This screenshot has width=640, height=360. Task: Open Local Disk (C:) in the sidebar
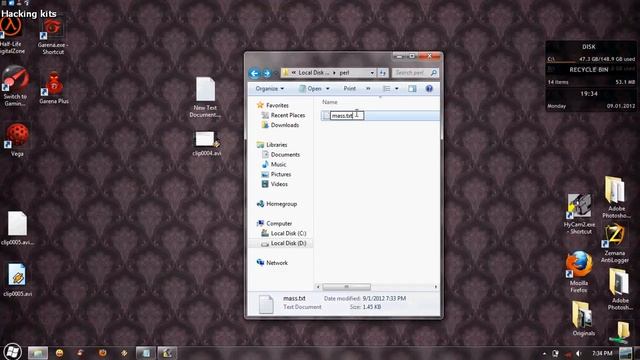288,233
